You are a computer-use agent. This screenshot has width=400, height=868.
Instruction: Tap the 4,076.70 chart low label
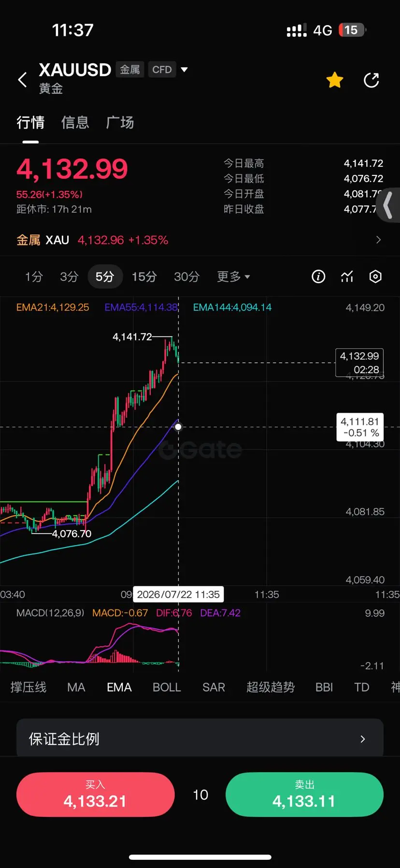coord(71,534)
